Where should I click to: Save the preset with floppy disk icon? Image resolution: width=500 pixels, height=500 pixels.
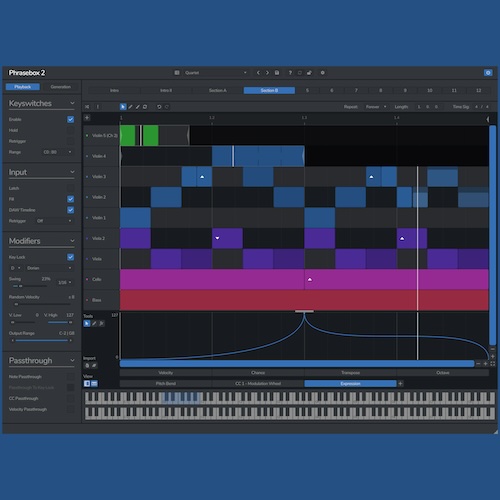(277, 73)
